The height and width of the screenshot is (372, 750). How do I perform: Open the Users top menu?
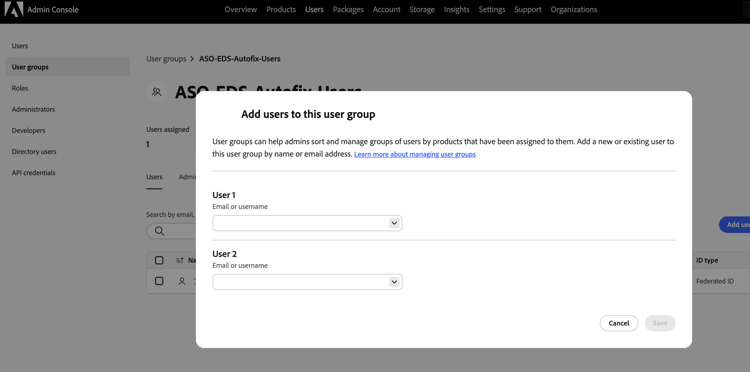click(314, 10)
